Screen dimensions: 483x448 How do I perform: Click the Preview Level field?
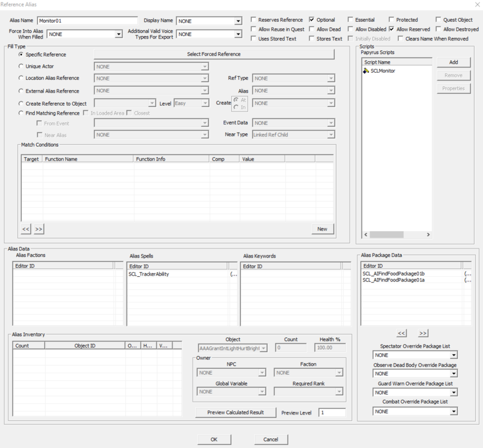point(332,413)
